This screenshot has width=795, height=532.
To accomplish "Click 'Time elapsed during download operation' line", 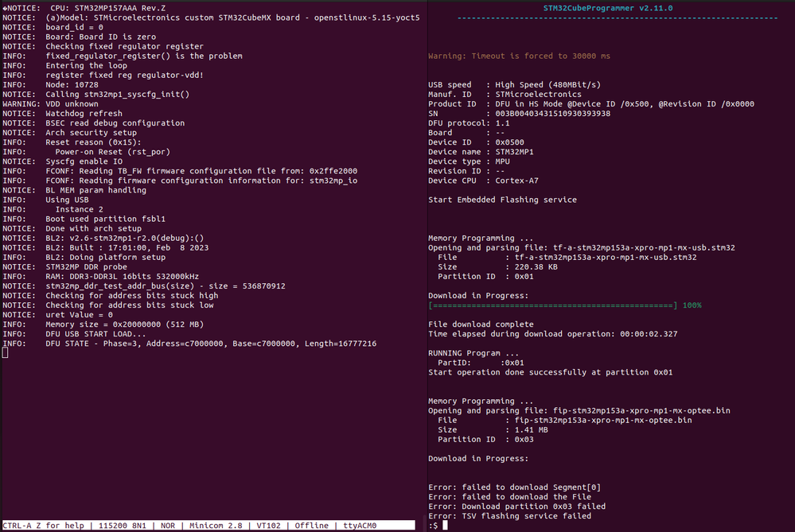I will pos(552,335).
